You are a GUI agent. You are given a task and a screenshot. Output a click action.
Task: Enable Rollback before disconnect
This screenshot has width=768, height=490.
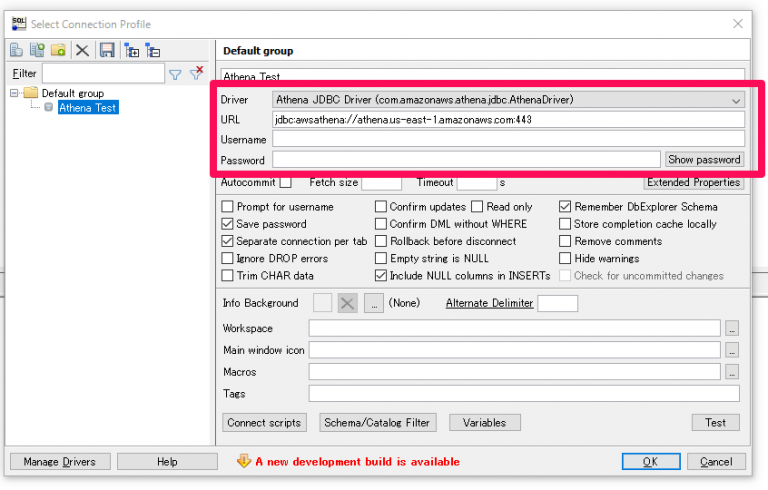(381, 241)
